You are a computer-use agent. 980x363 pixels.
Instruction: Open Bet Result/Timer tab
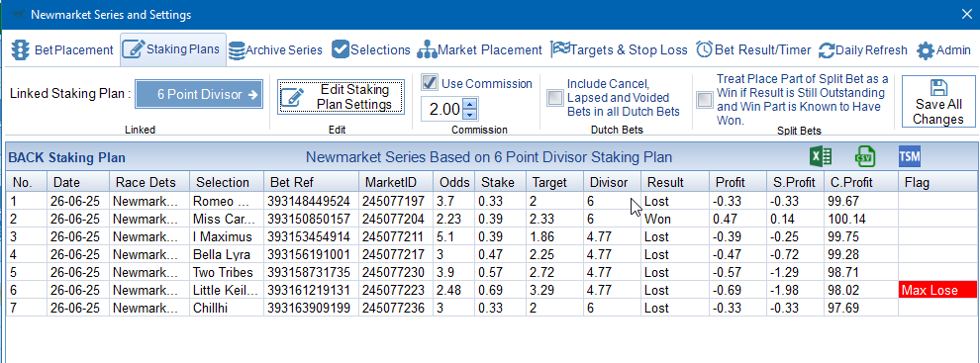point(753,50)
